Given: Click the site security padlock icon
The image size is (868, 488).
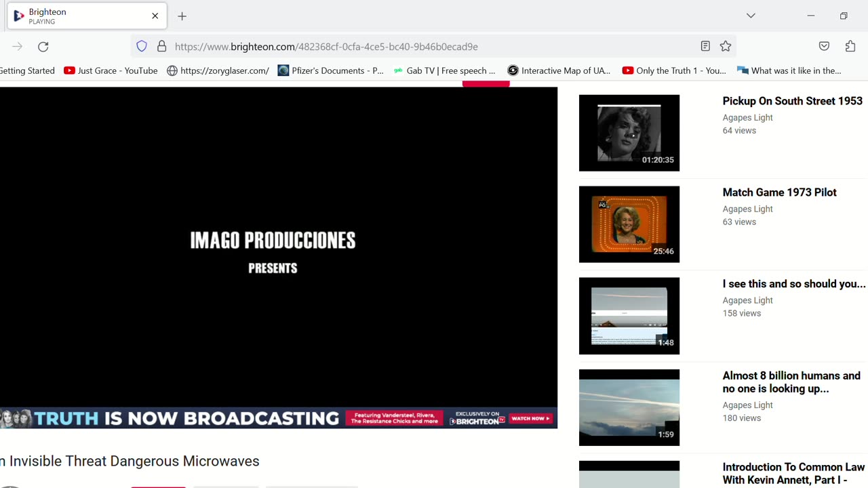Looking at the screenshot, I should click(x=161, y=46).
